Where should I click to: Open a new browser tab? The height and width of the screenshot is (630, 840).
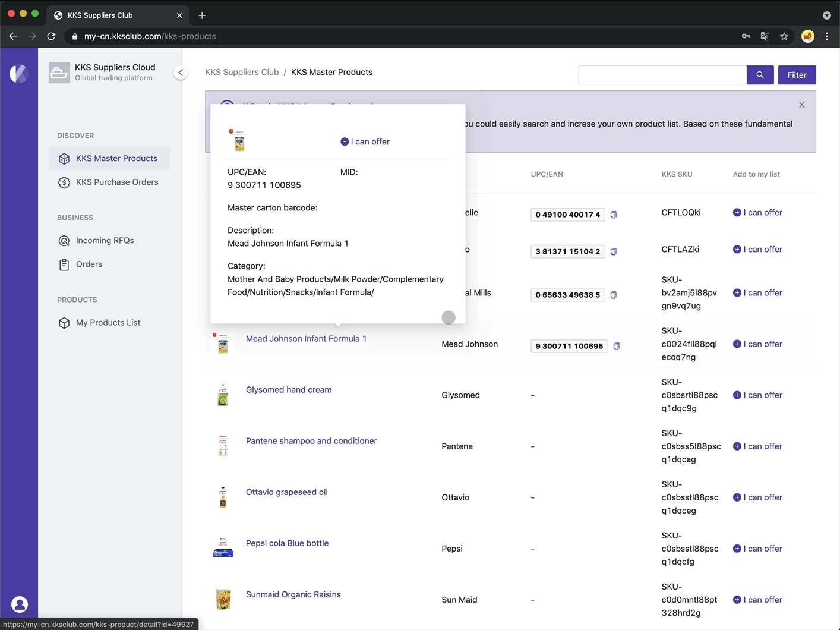[x=202, y=15]
